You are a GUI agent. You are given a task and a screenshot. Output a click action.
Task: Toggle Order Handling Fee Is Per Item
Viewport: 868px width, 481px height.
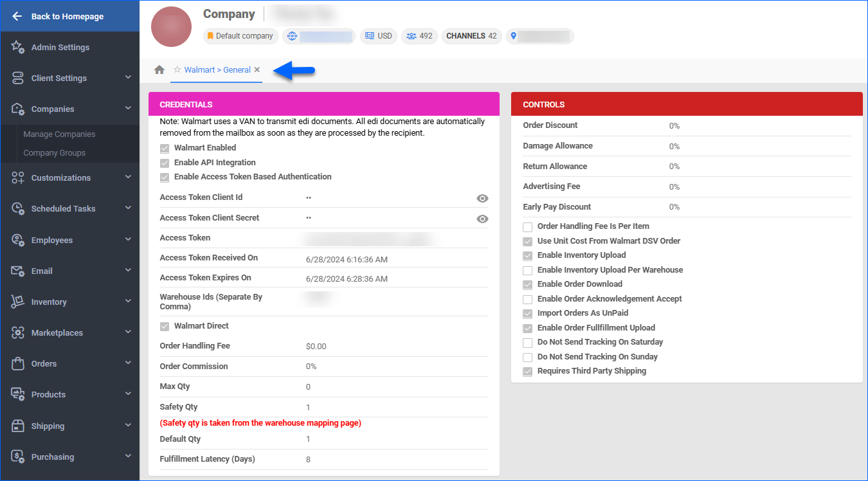[528, 227]
